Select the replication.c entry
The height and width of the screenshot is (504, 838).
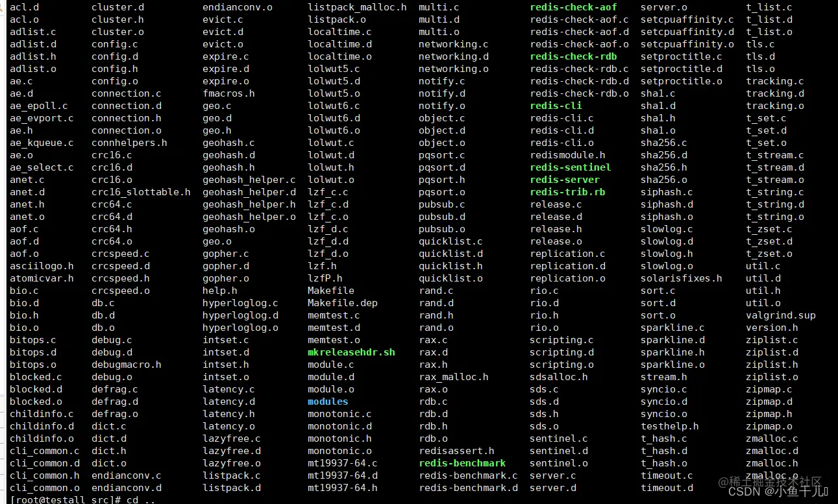[x=567, y=254]
